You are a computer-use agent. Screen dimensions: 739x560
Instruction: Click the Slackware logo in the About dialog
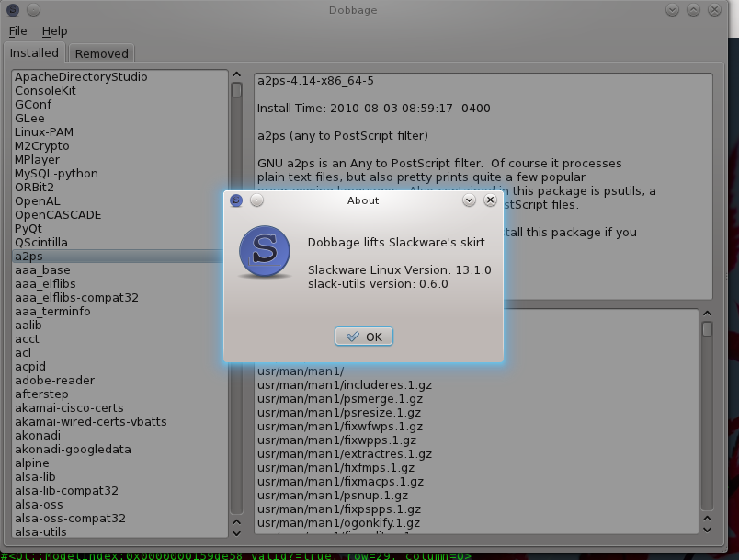[x=265, y=251]
